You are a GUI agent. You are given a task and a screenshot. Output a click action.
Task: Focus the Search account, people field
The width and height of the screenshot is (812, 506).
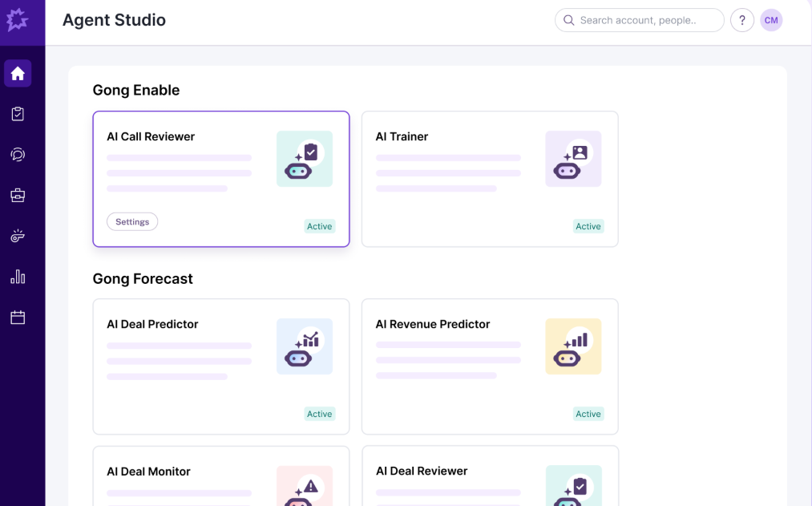pyautogui.click(x=640, y=20)
